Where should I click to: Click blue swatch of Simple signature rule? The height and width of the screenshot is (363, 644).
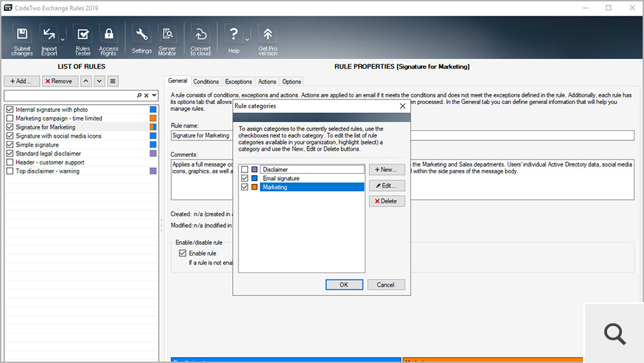pos(153,145)
